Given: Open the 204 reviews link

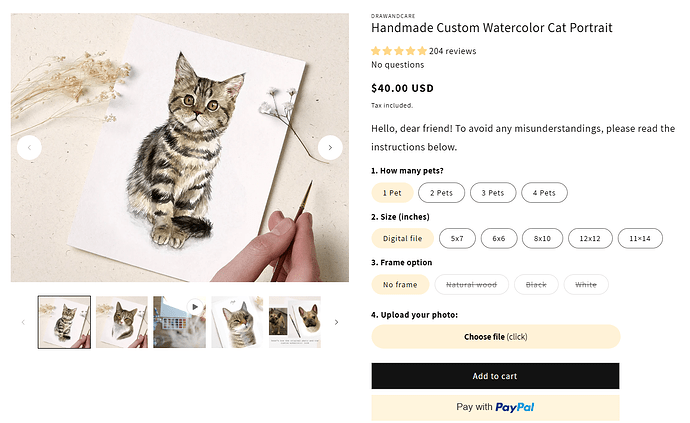Looking at the screenshot, I should coord(452,51).
